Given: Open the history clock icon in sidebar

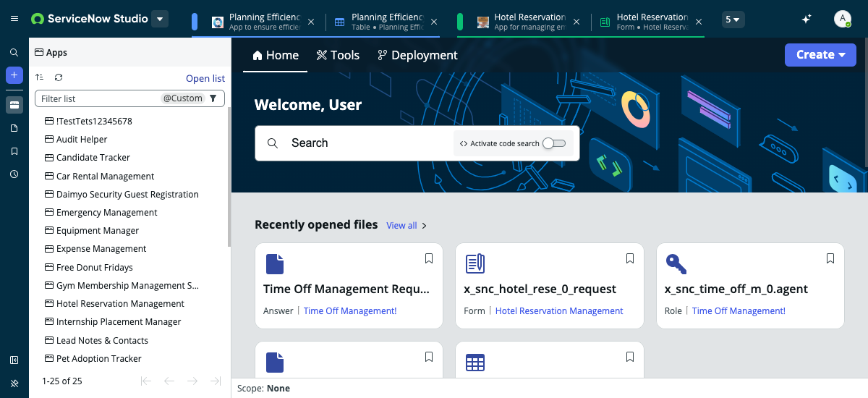Looking at the screenshot, I should [x=14, y=174].
